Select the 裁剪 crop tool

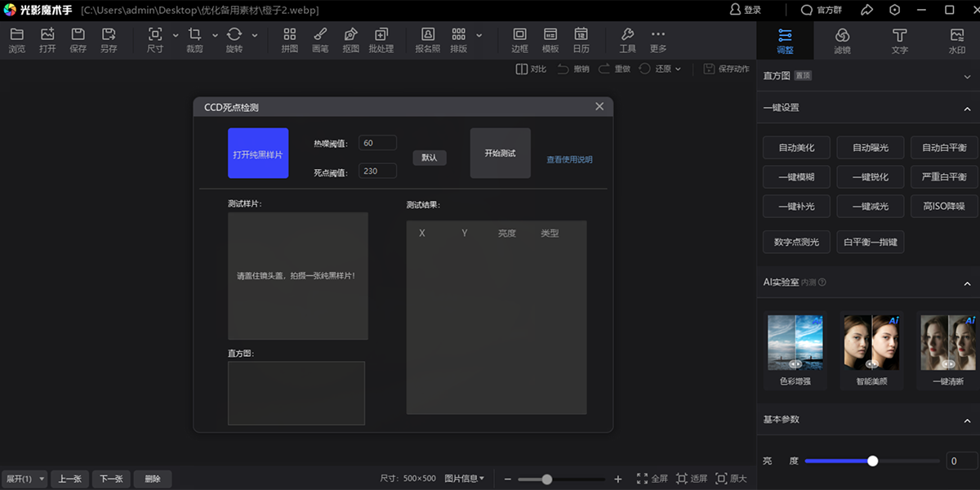[194, 39]
